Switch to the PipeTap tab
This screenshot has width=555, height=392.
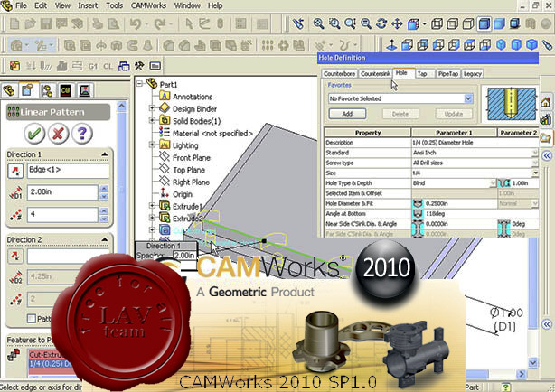coord(447,73)
